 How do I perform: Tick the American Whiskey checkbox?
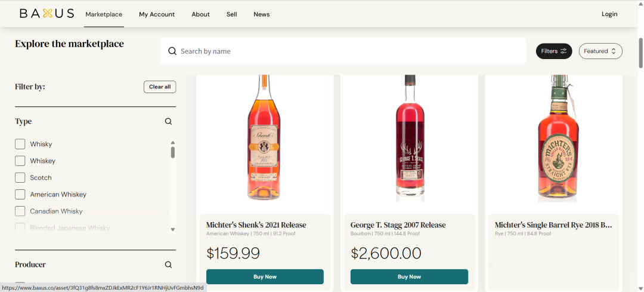click(x=20, y=194)
